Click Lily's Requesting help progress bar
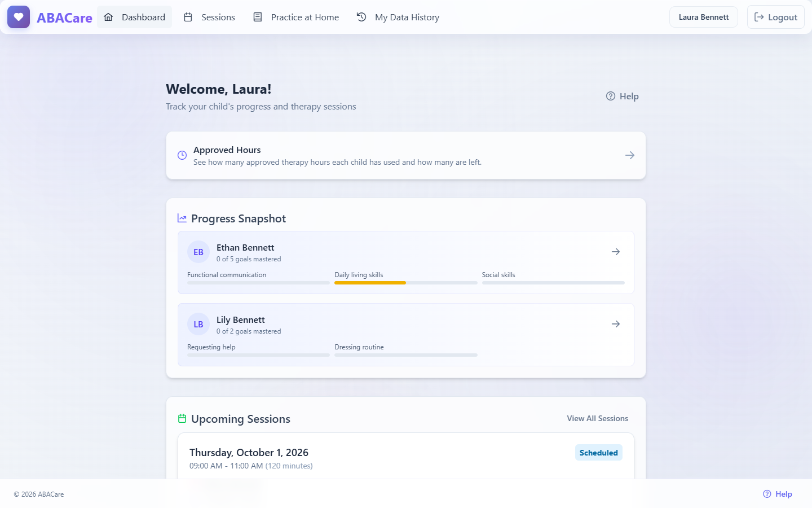This screenshot has width=812, height=508. 258,355
